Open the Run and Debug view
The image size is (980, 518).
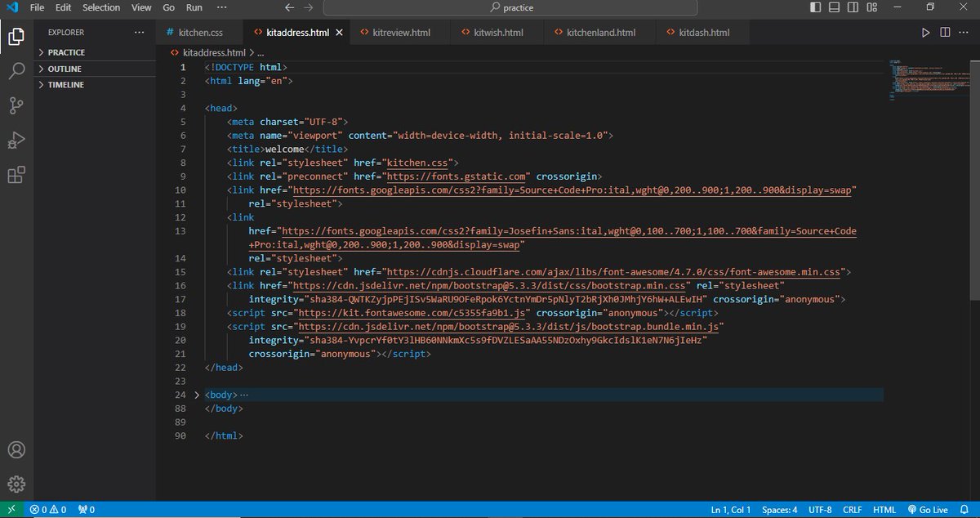[16, 141]
